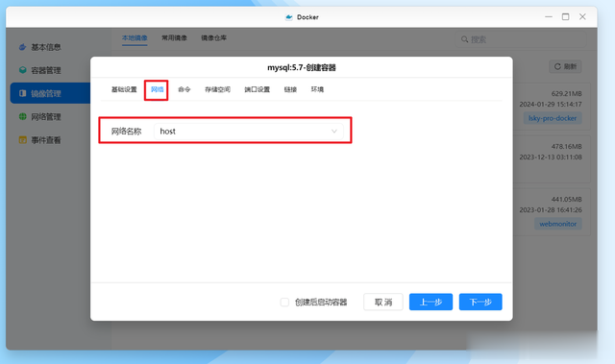Open 容器管理 in the sidebar

point(40,70)
